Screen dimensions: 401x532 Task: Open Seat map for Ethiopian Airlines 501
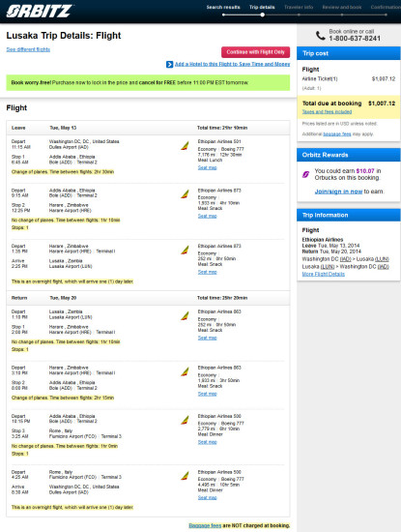coord(207,167)
